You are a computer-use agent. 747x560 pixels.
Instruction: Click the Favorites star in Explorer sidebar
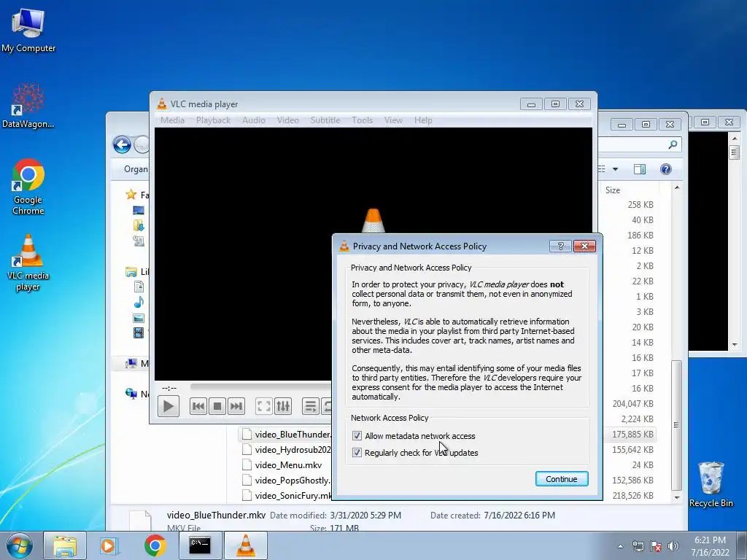coord(131,194)
